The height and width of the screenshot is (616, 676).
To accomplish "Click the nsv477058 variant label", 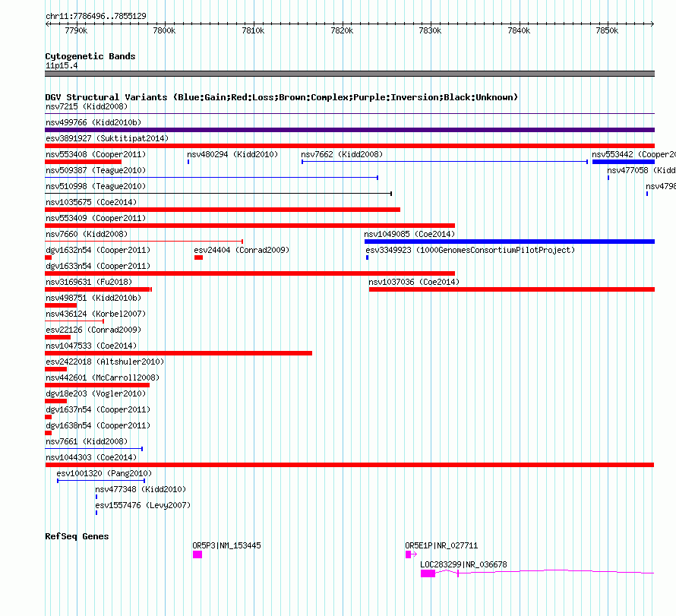I will click(x=641, y=170).
